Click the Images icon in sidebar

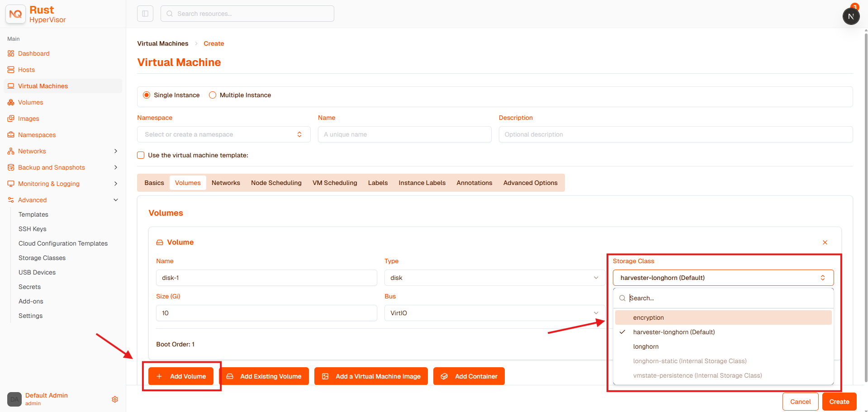pos(11,118)
